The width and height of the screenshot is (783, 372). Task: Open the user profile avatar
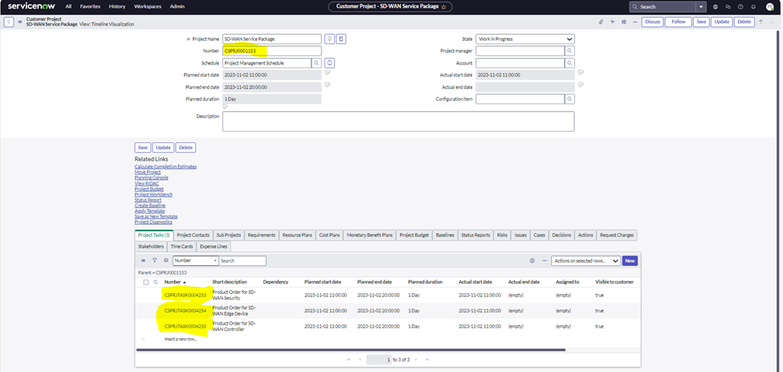click(x=770, y=6)
